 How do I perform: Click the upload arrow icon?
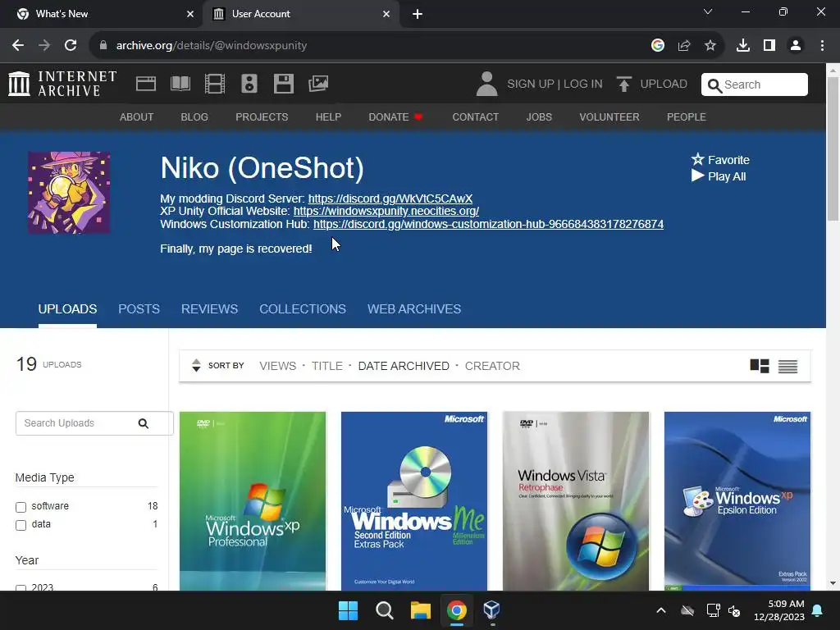point(623,84)
